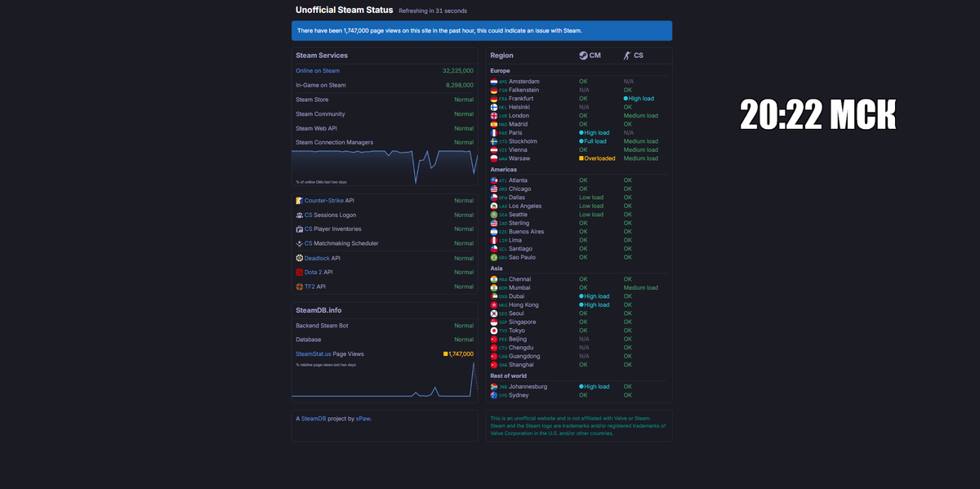980x489 pixels.
Task: Click the CS Sessions Logon group icon
Action: [x=299, y=215]
